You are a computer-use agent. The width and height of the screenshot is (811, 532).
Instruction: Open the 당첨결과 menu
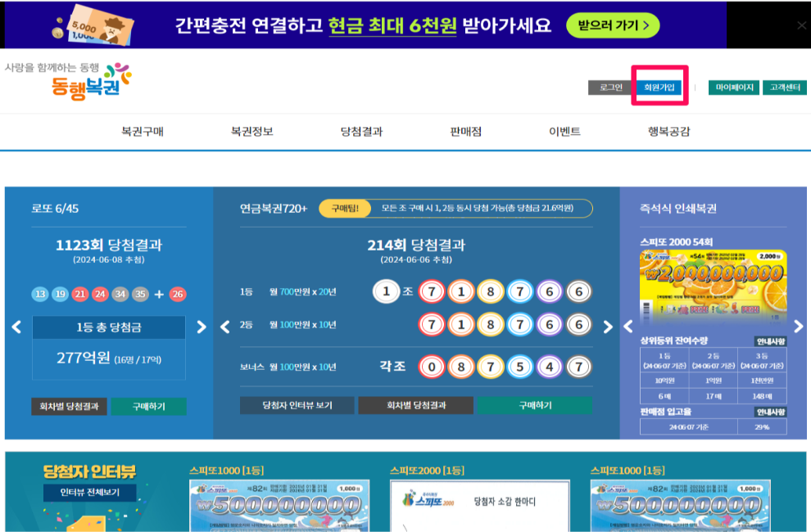coord(362,131)
